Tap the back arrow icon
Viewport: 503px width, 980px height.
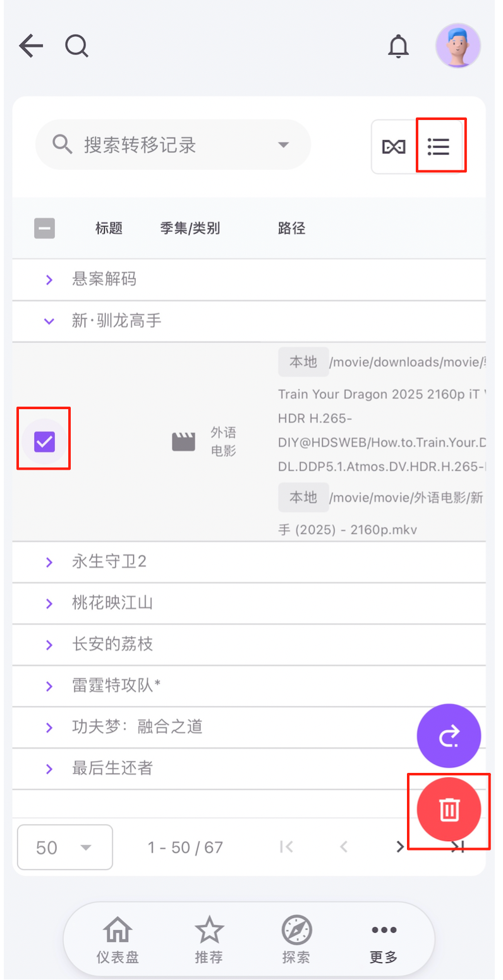(x=30, y=46)
